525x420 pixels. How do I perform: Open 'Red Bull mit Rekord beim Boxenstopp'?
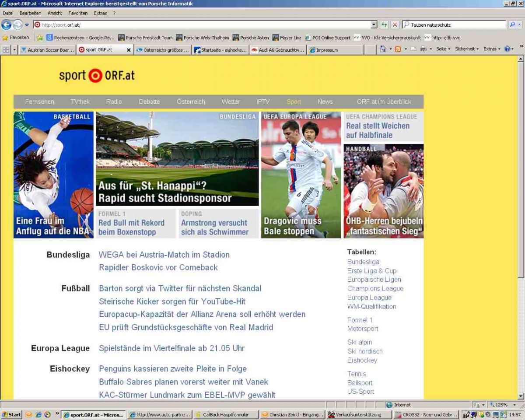[x=136, y=224]
